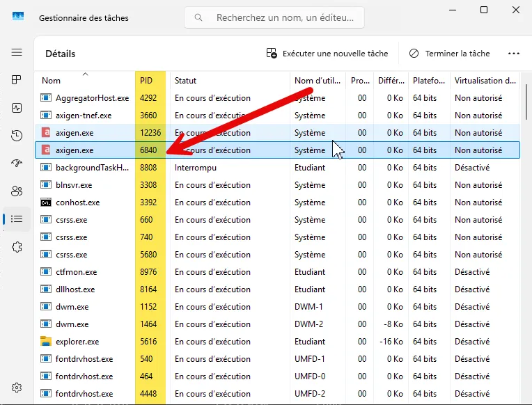This screenshot has width=532, height=405.
Task: Open the Performance page icon
Action: pos(17,108)
